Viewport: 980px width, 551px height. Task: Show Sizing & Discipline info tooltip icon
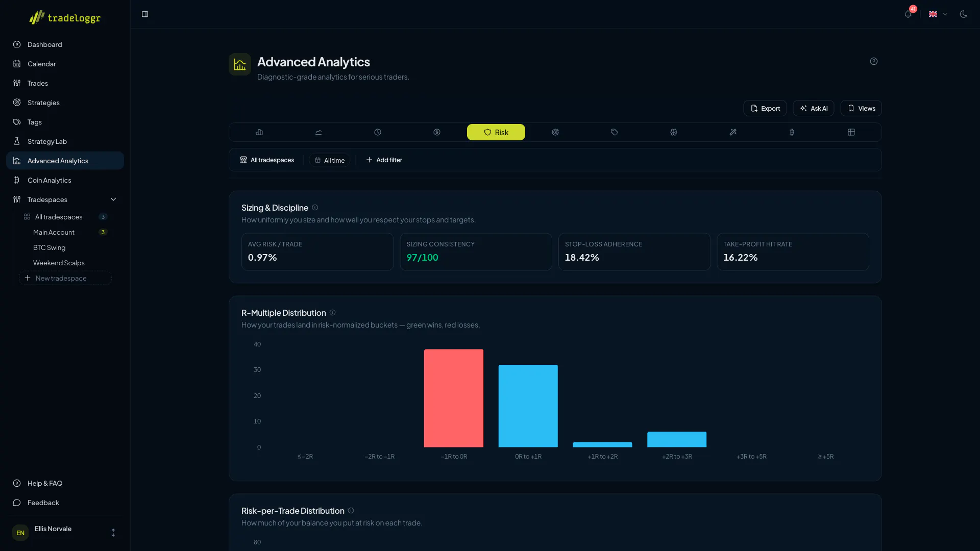tap(315, 208)
